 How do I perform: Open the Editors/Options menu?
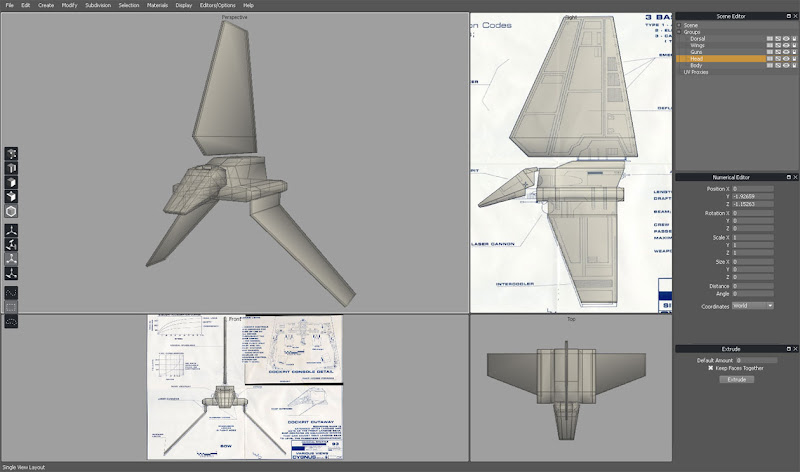coord(218,5)
